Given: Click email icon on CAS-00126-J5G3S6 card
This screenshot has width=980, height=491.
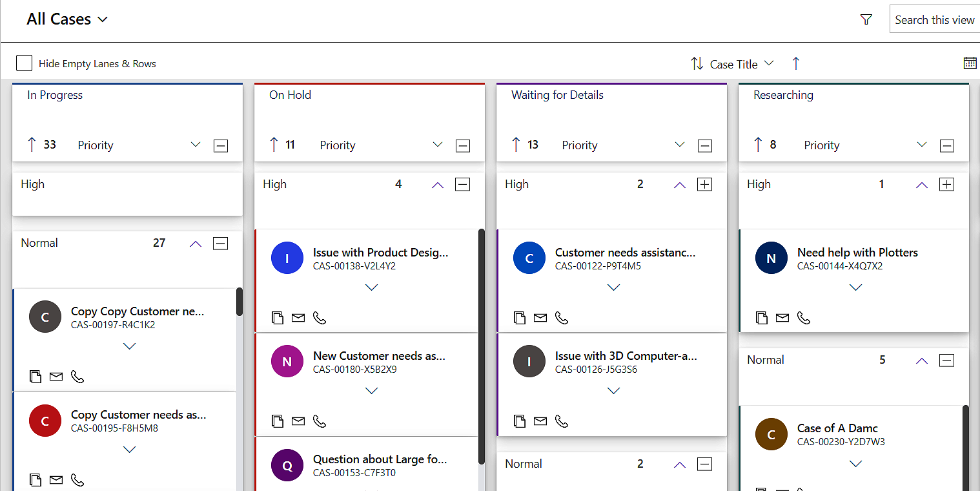Looking at the screenshot, I should (540, 421).
